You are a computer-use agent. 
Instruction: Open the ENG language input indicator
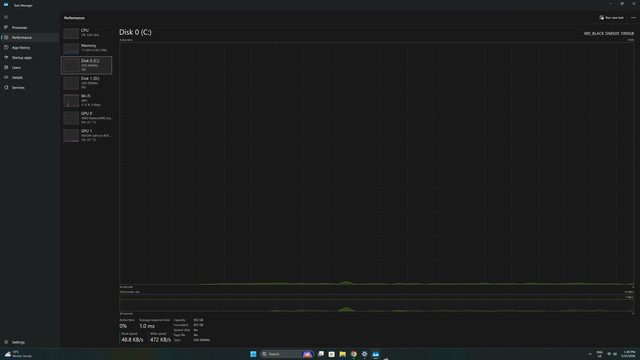point(600,354)
